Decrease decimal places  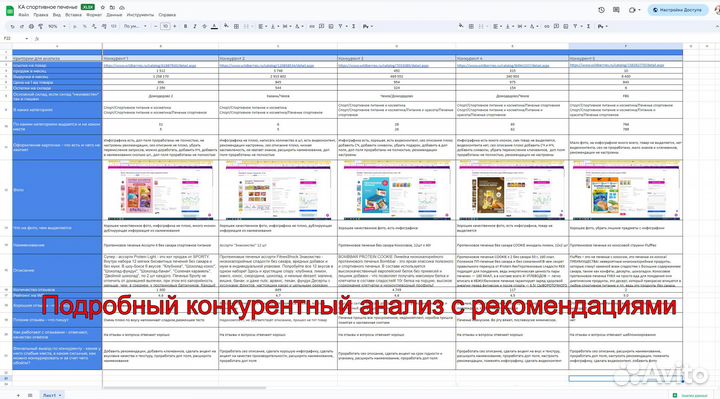(94, 27)
